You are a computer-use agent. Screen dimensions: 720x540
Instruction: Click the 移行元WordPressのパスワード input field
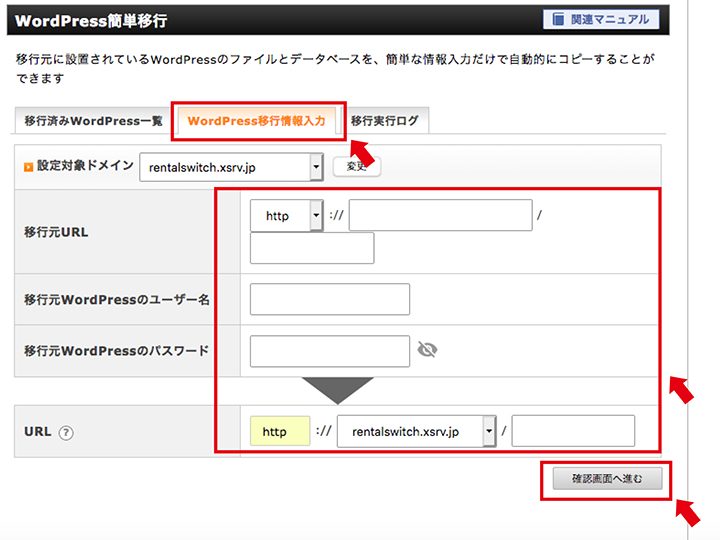[x=330, y=351]
